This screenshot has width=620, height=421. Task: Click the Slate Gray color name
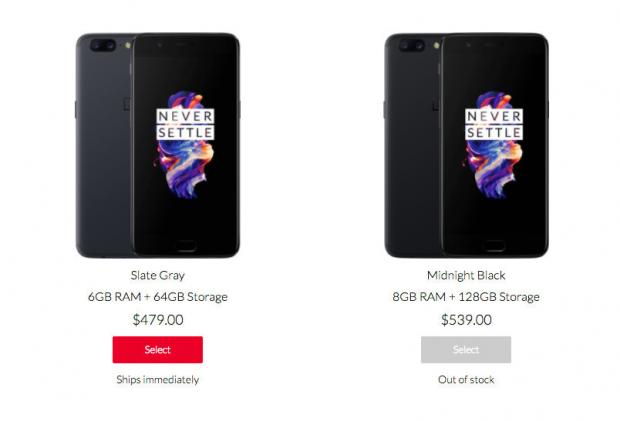(x=158, y=275)
